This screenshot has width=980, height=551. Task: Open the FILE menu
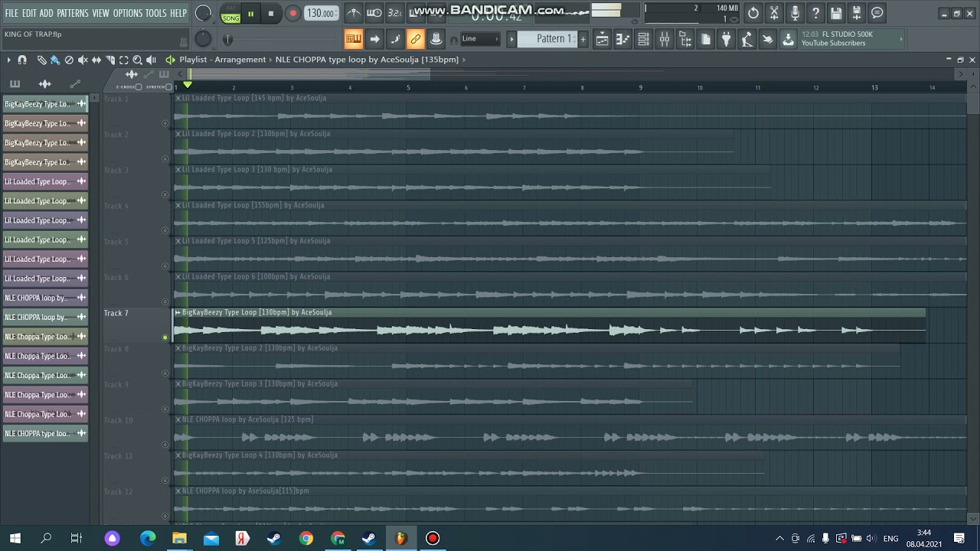(x=11, y=14)
